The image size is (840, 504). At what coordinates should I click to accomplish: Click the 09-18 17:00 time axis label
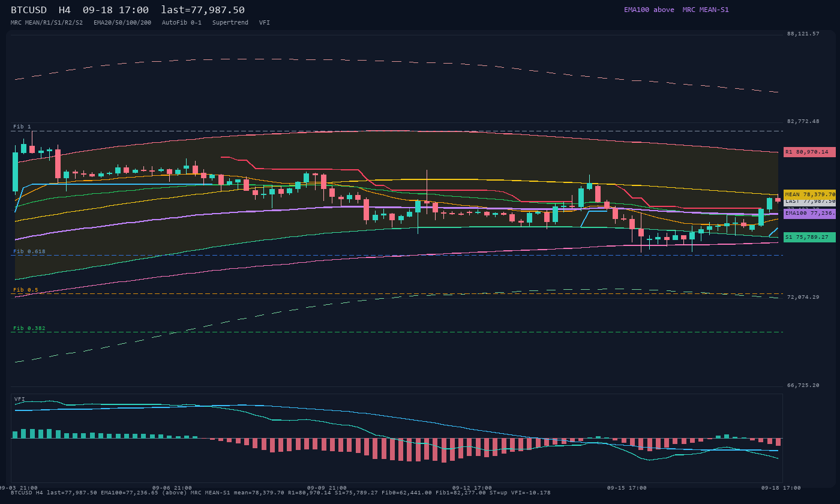tap(781, 488)
